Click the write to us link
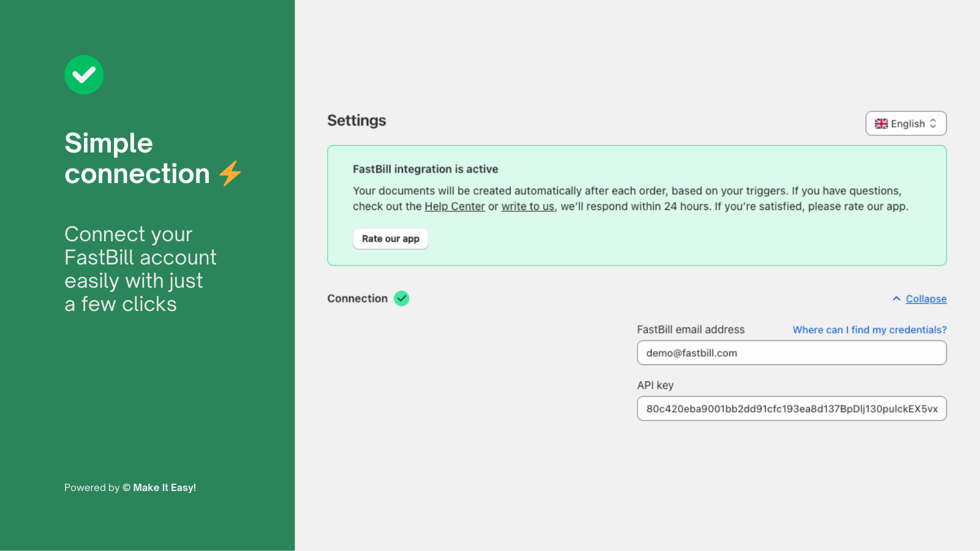This screenshot has height=551, width=980. click(x=527, y=206)
